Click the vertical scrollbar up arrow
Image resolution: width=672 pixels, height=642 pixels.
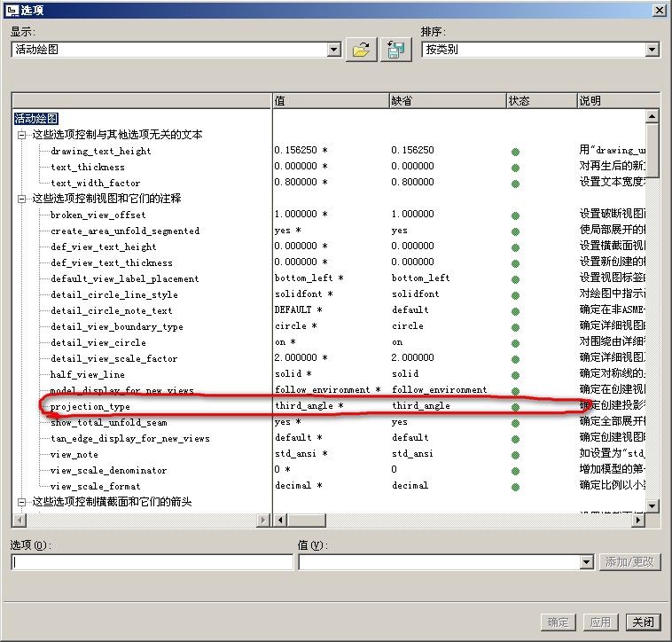coord(652,115)
